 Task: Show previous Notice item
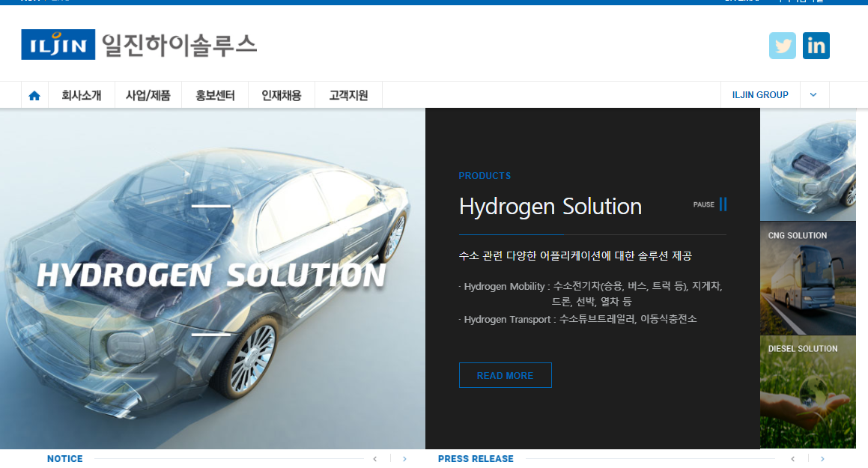pyautogui.click(x=374, y=458)
